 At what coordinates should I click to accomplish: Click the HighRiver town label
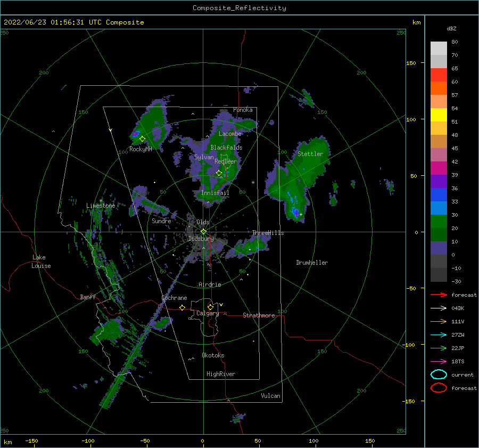[221, 374]
